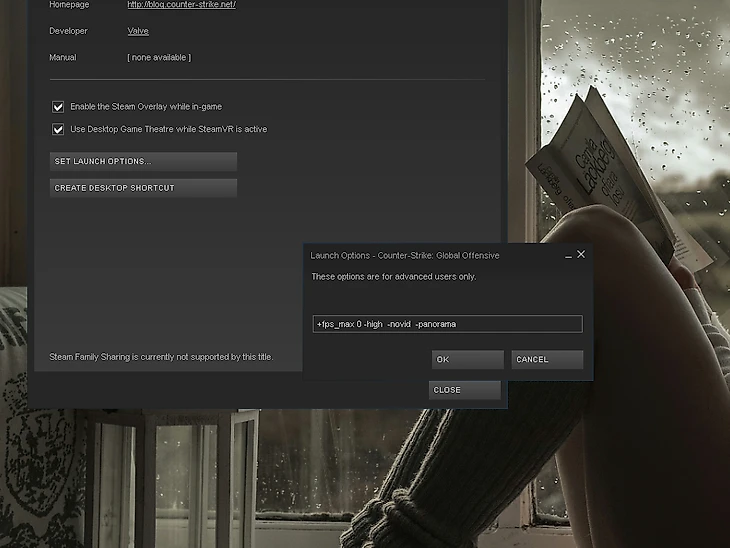Click the Developer label
Image resolution: width=730 pixels, height=548 pixels.
tap(68, 31)
